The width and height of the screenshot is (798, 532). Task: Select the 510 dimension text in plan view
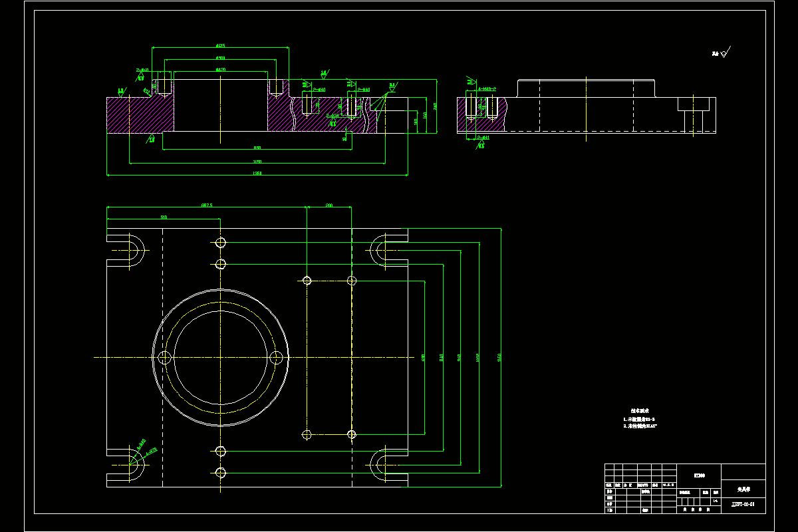click(x=164, y=217)
